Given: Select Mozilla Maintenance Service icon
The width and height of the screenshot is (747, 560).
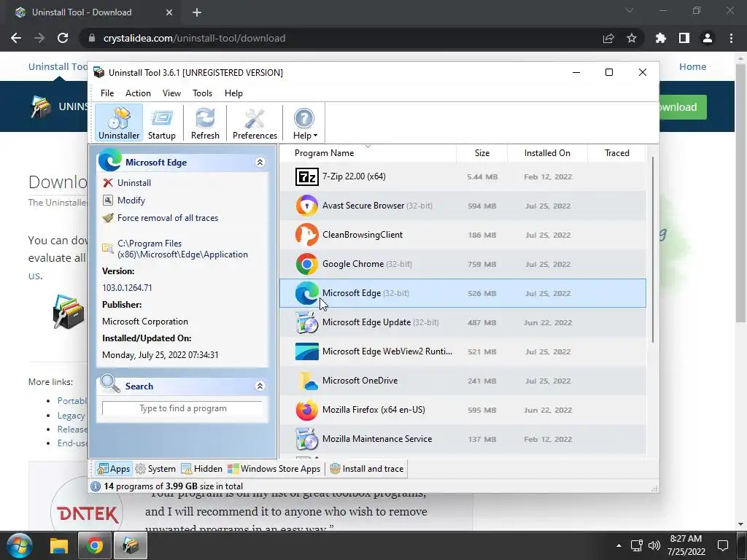Looking at the screenshot, I should (307, 438).
